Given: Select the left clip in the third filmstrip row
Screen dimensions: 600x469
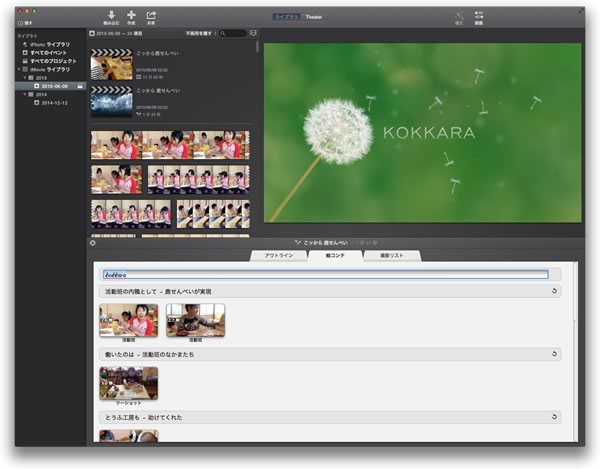Looking at the screenshot, I should tap(131, 214).
